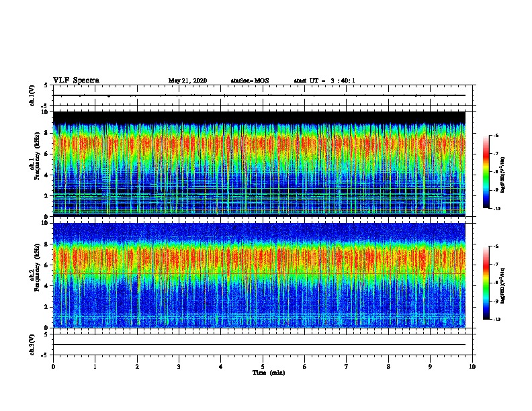This screenshot has height=411, width=532.
Task: Click the ch.2 spectrogram color bar
Action: click(x=486, y=283)
